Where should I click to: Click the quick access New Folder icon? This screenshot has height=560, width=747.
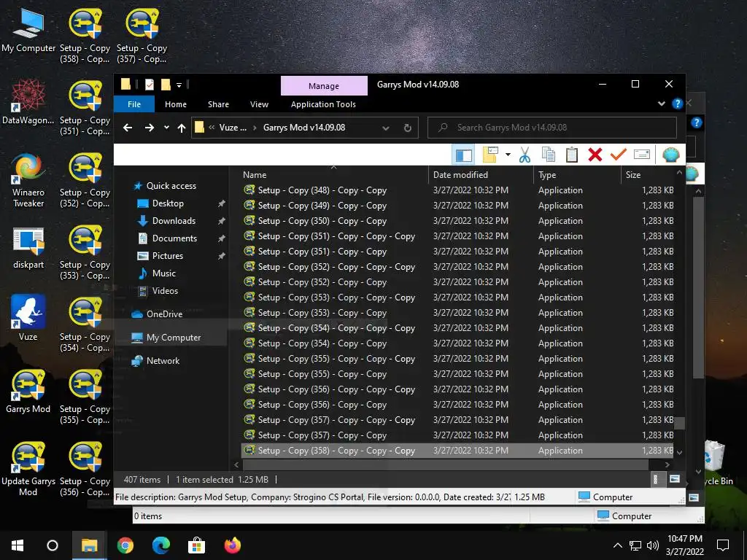pos(166,85)
